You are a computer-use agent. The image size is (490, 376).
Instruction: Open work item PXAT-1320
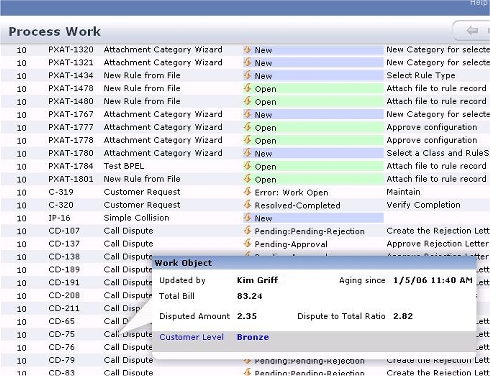tap(71, 50)
